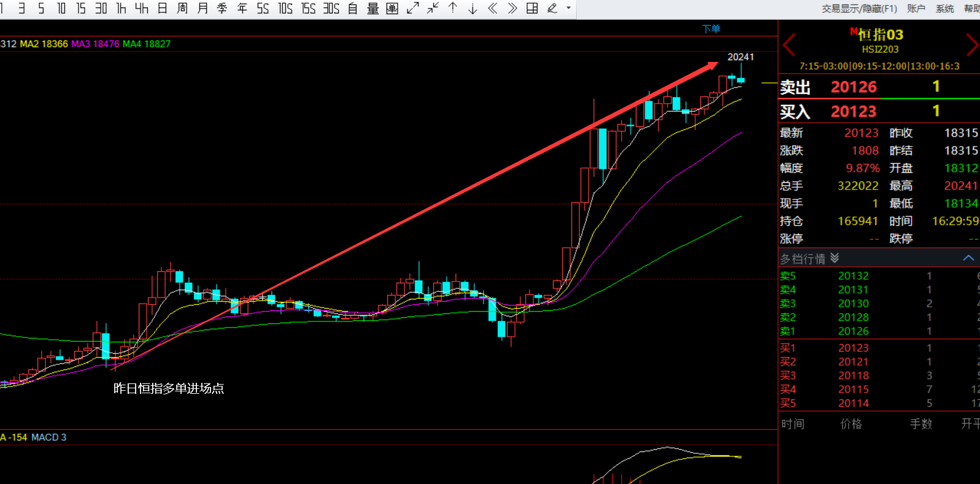Click the double right chevron icon
This screenshot has height=484, width=980.
[x=512, y=9]
